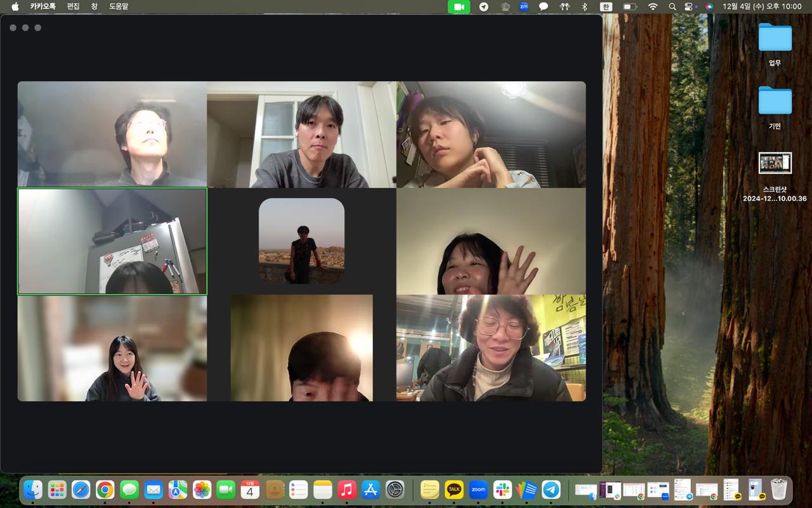Open Contacts app in the dock
This screenshot has width=812, height=508.
pos(274,490)
